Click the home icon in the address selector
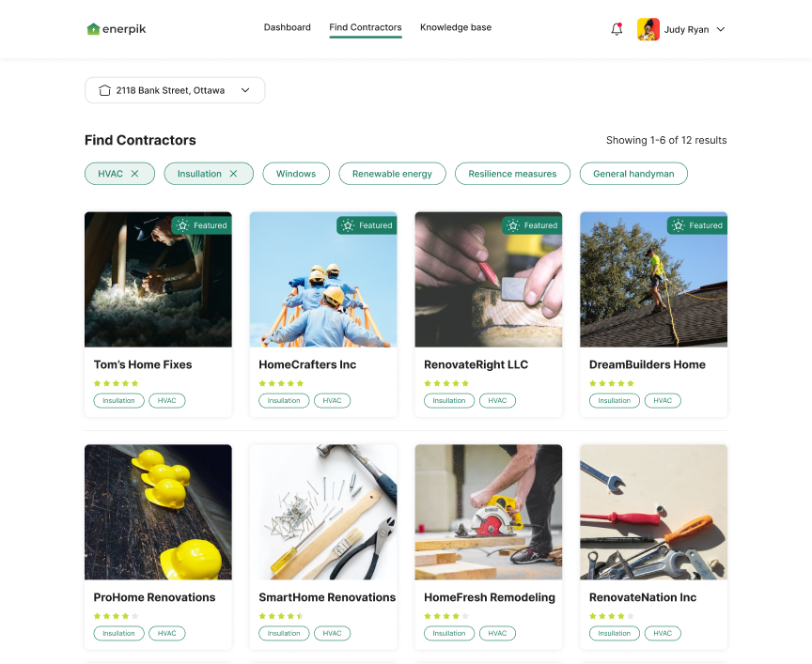This screenshot has width=812, height=664. [x=104, y=90]
